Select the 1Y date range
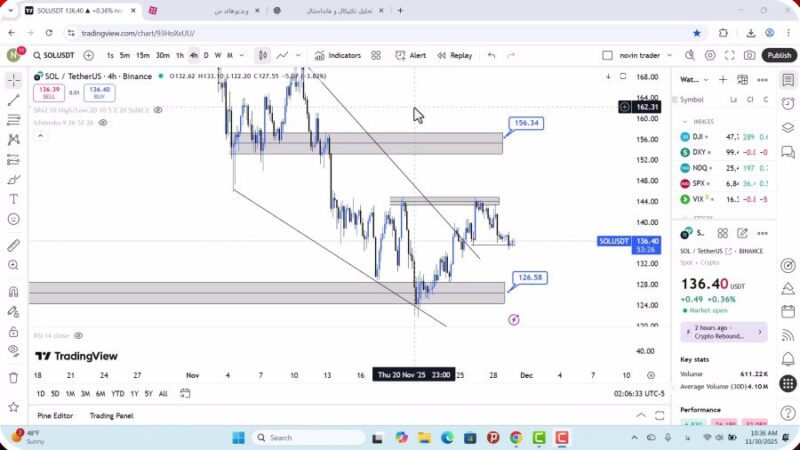Image resolution: width=800 pixels, height=450 pixels. pos(132,393)
